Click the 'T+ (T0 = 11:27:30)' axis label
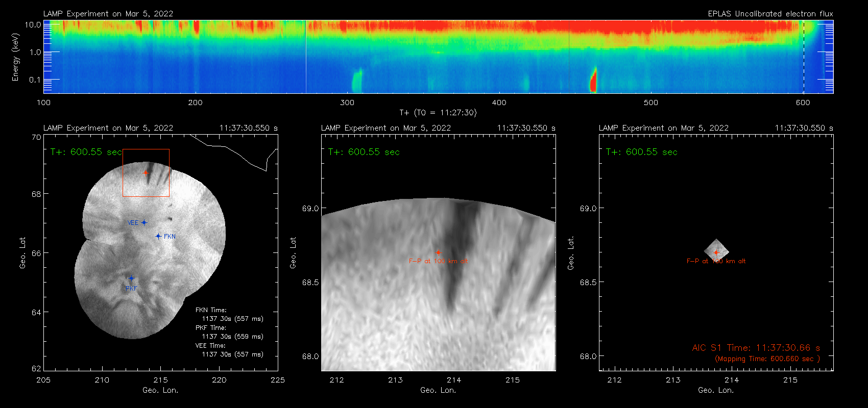The width and height of the screenshot is (868, 408). pyautogui.click(x=438, y=113)
